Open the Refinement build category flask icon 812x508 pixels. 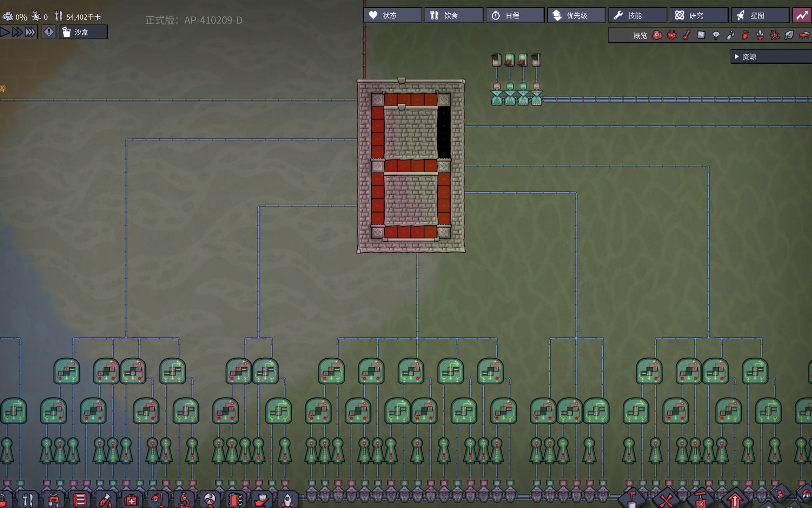click(106, 500)
